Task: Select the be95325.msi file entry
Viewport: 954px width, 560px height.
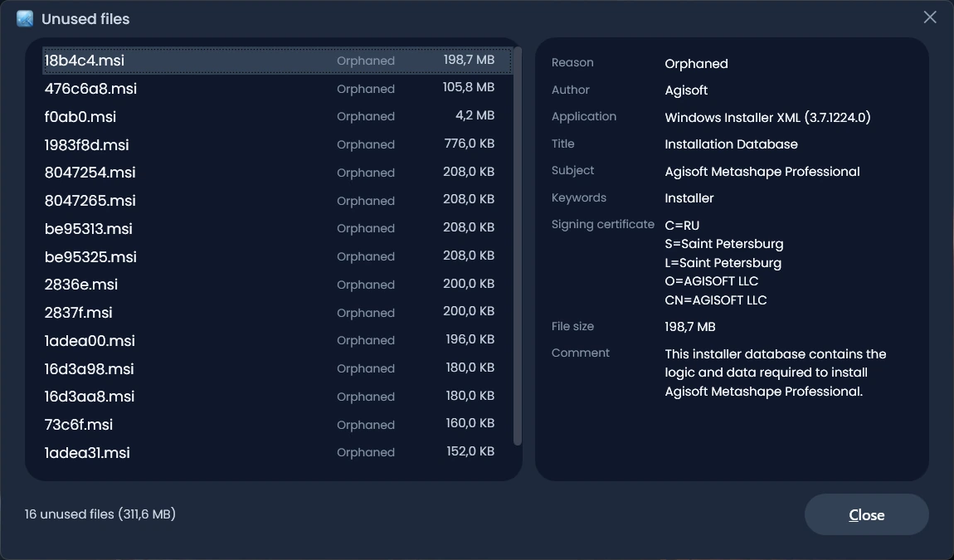Action: point(277,256)
